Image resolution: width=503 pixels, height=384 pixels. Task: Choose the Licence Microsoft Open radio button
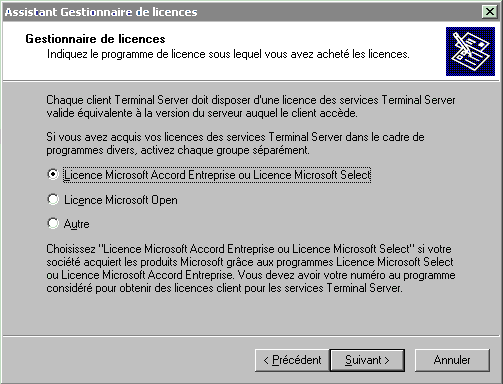click(53, 200)
